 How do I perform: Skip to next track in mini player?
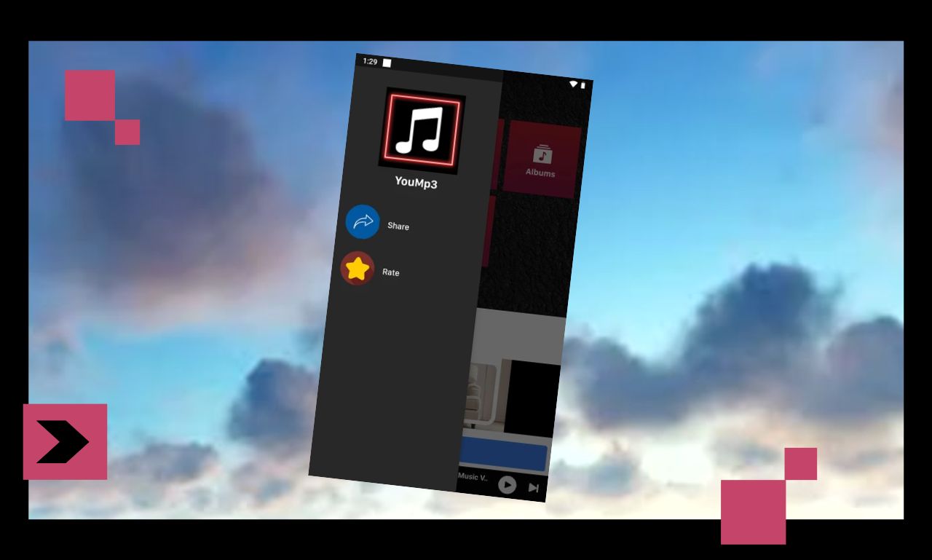[x=533, y=488]
